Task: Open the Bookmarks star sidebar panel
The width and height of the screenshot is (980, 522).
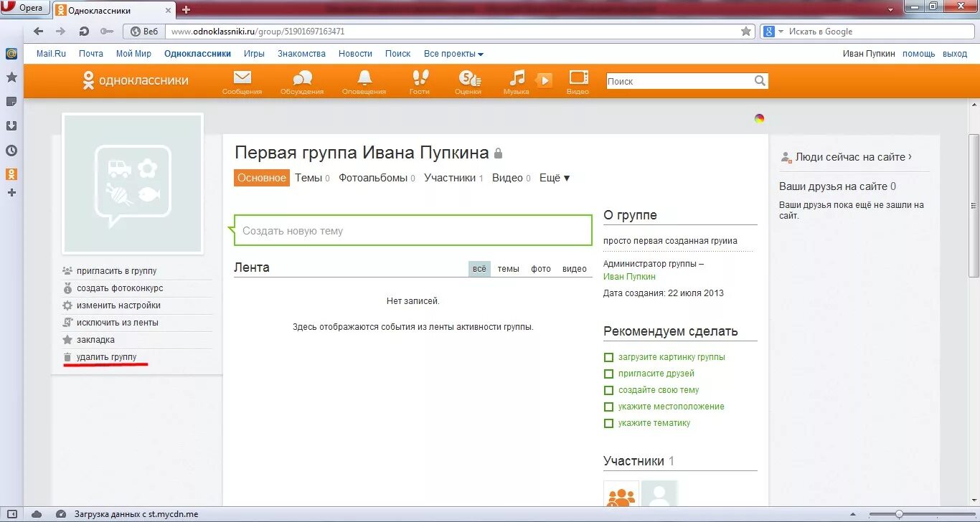Action: click(11, 77)
